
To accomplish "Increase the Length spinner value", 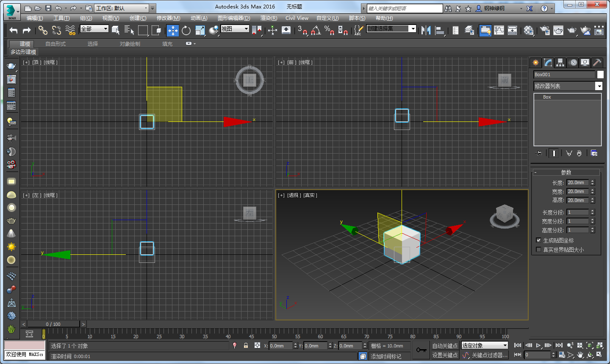I will point(593,181).
